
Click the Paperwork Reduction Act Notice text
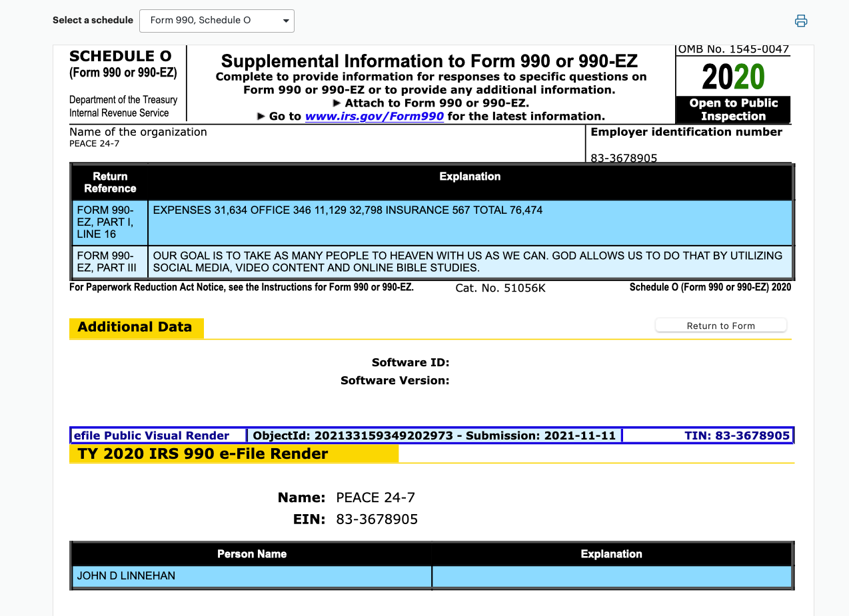click(241, 288)
